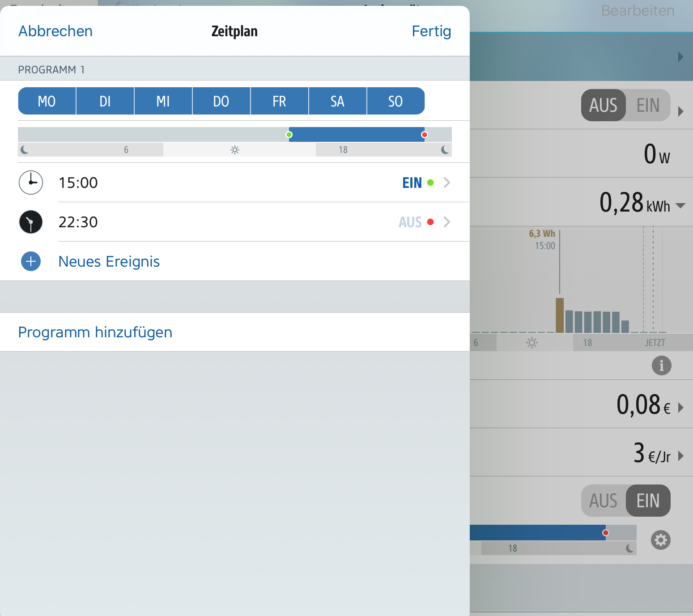Open the 22:30 AUS event chevron
The width and height of the screenshot is (693, 616).
[x=446, y=222]
